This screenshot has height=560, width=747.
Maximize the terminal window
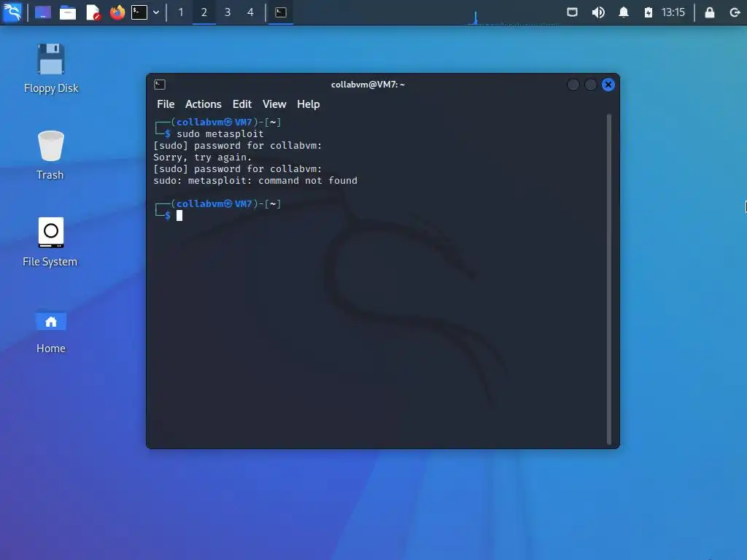(591, 85)
